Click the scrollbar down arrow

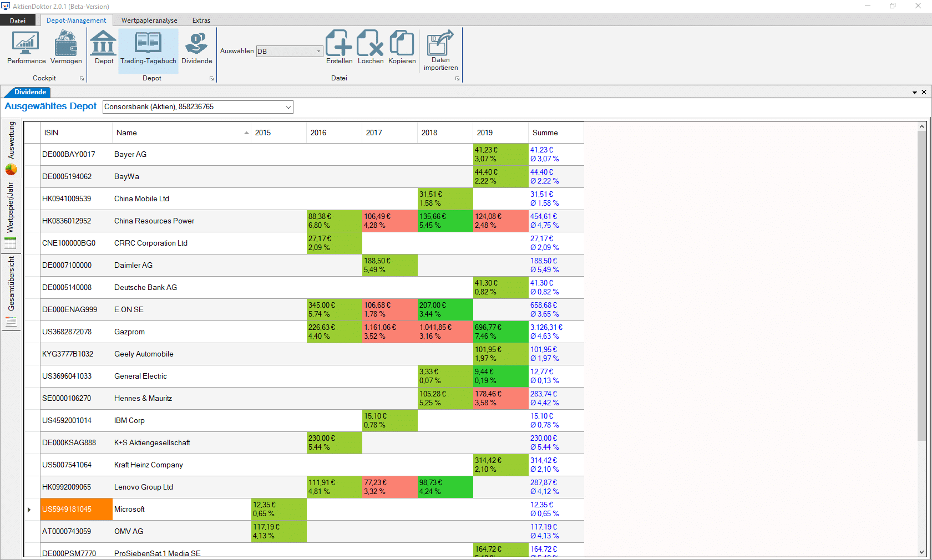tap(921, 552)
